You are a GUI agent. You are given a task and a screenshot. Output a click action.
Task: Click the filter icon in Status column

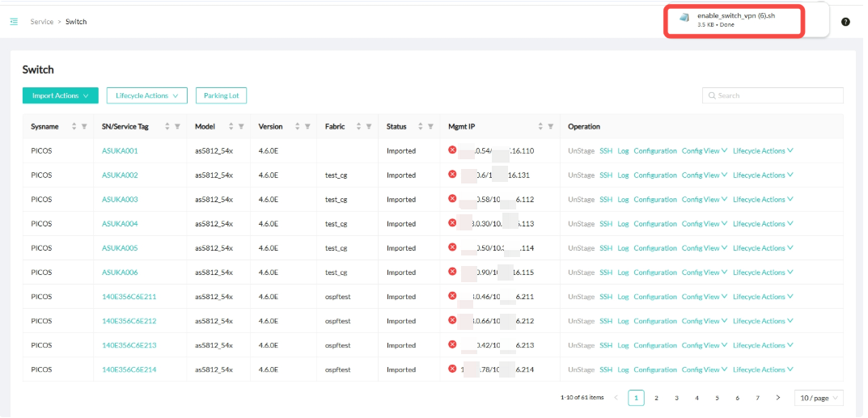tap(429, 127)
